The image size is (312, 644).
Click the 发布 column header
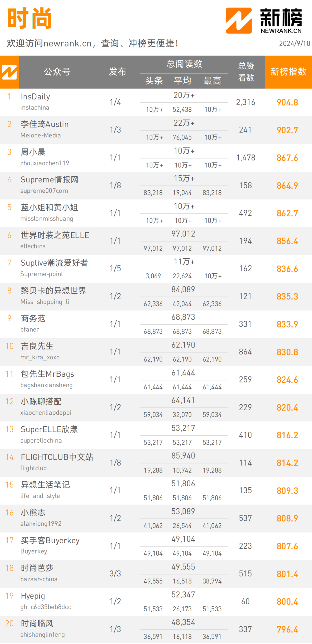pyautogui.click(x=117, y=71)
